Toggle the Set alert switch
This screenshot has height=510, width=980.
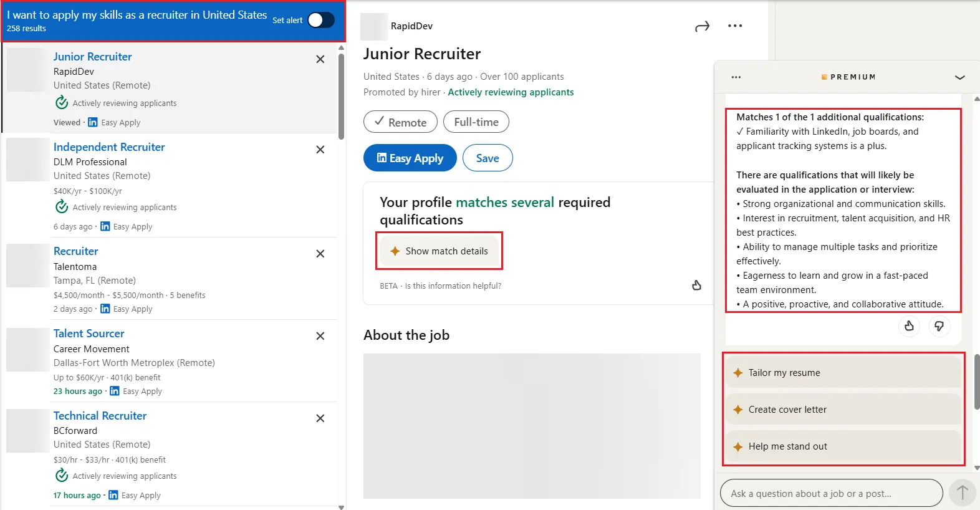[x=321, y=20]
